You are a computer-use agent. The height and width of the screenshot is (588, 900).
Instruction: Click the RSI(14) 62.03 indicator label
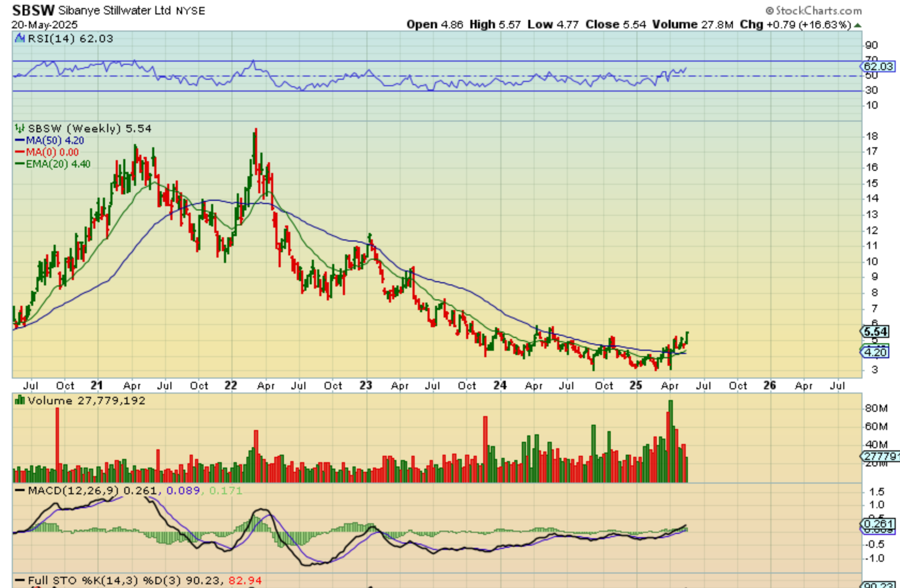pos(70,39)
